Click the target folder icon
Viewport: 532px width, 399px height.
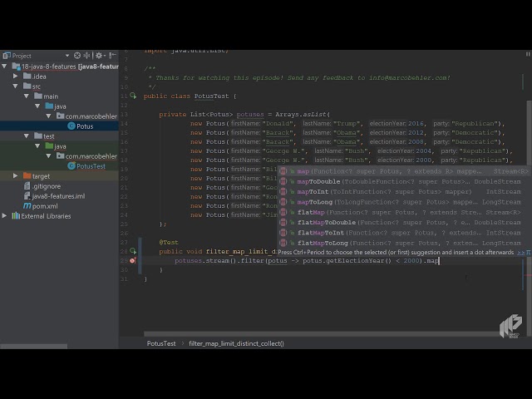(27, 175)
